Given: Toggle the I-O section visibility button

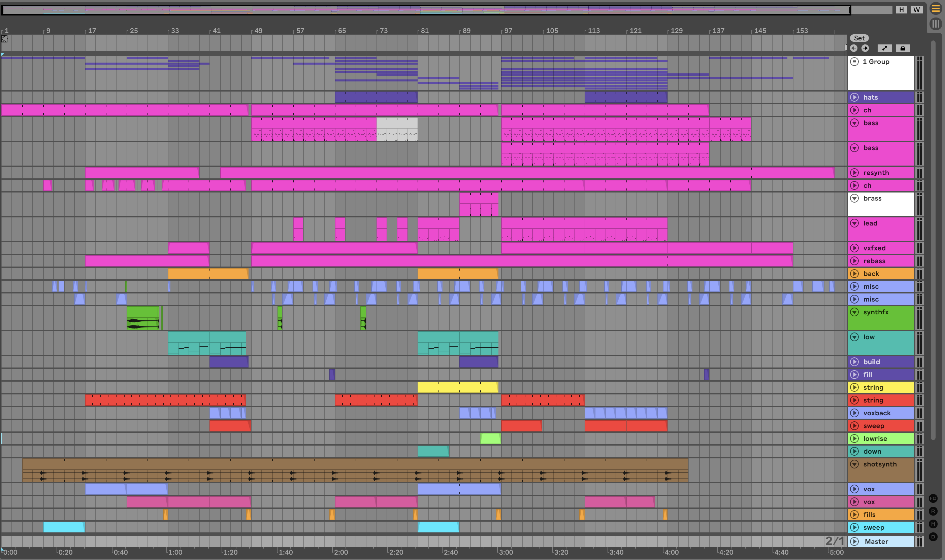Looking at the screenshot, I should (x=933, y=498).
